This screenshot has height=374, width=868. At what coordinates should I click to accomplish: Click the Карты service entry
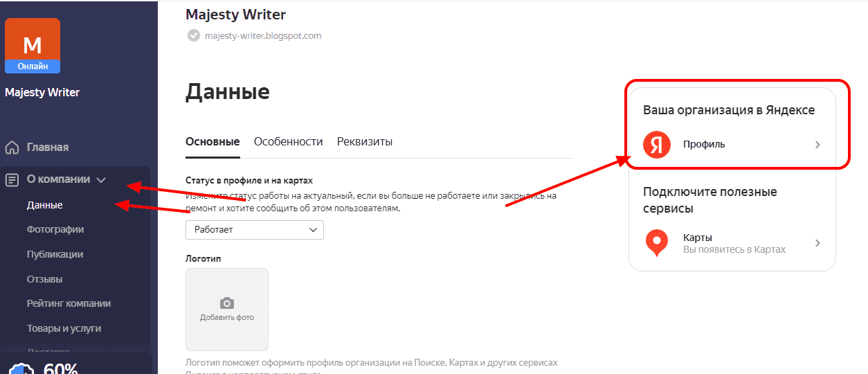tap(732, 243)
